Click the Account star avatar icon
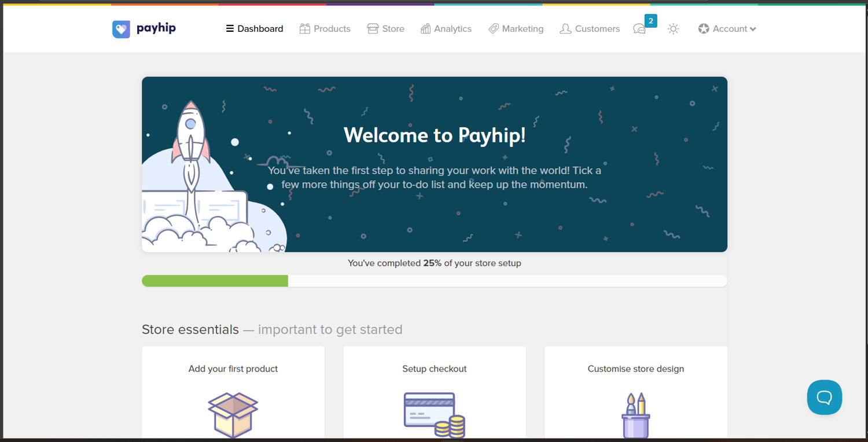The height and width of the screenshot is (442, 868). [704, 28]
